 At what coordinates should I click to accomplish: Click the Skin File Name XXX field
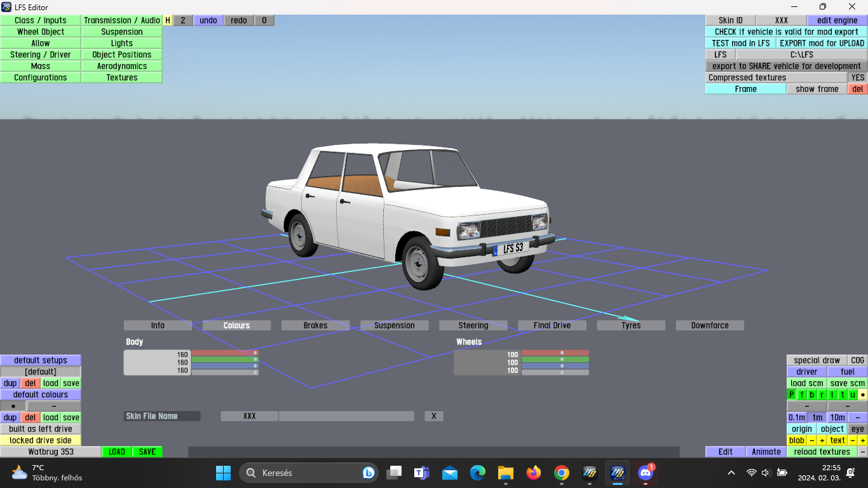[250, 416]
